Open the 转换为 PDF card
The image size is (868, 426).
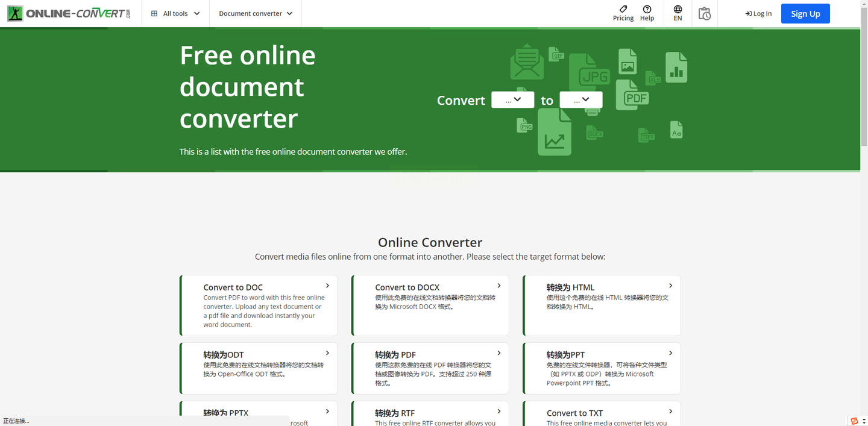coord(430,368)
